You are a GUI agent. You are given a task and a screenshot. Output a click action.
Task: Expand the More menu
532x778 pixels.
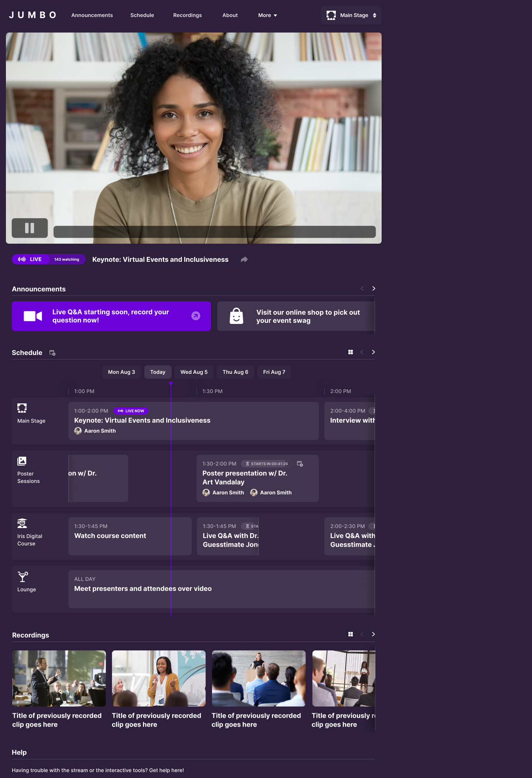267,15
